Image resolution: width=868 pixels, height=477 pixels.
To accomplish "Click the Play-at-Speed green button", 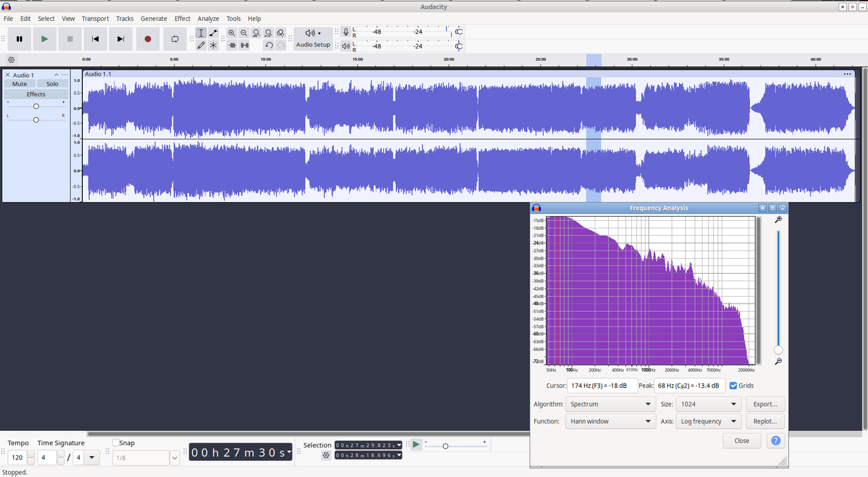I will coord(416,444).
